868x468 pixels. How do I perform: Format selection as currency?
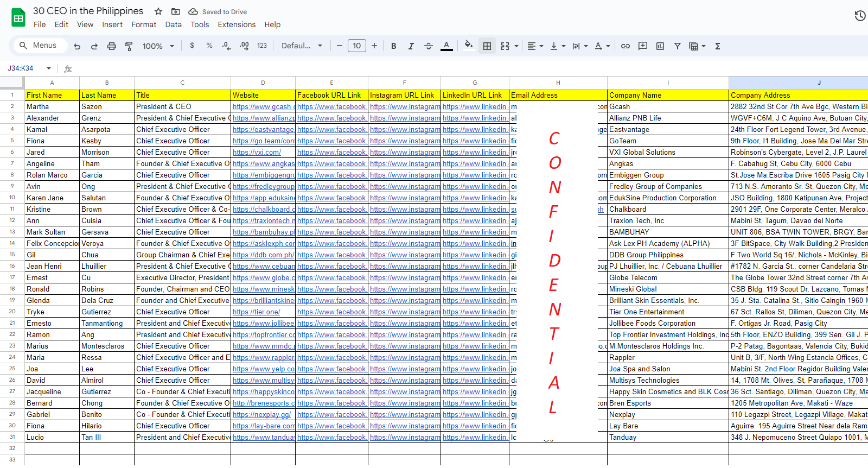tap(192, 46)
